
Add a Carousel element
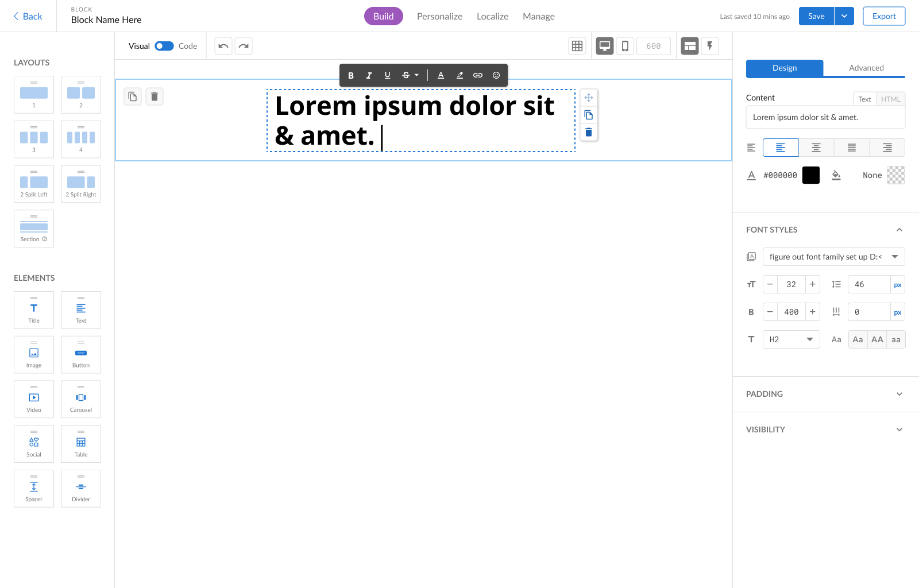(80, 399)
